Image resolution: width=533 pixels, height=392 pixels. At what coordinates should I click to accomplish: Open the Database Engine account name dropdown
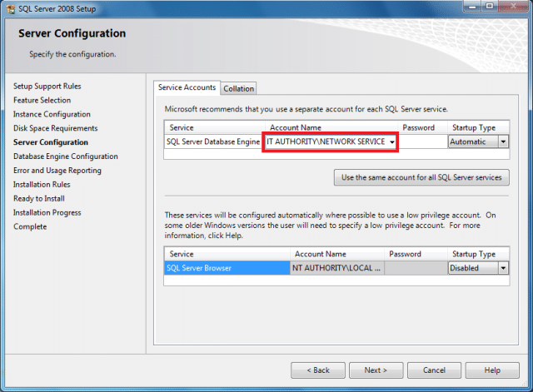[x=392, y=142]
